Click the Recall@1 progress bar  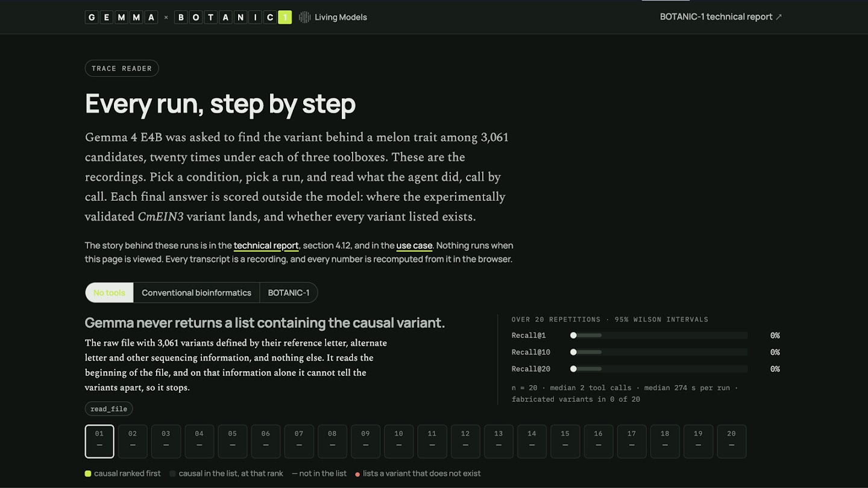[659, 336]
